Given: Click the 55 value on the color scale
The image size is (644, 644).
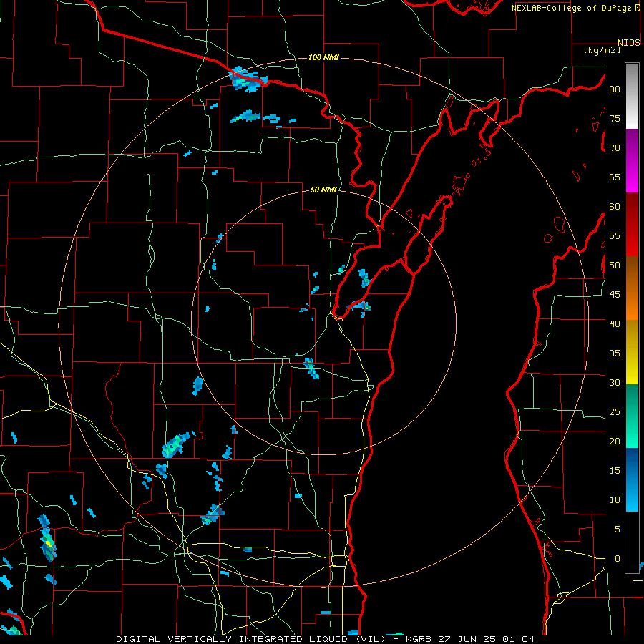Looking at the screenshot, I should pos(615,235).
